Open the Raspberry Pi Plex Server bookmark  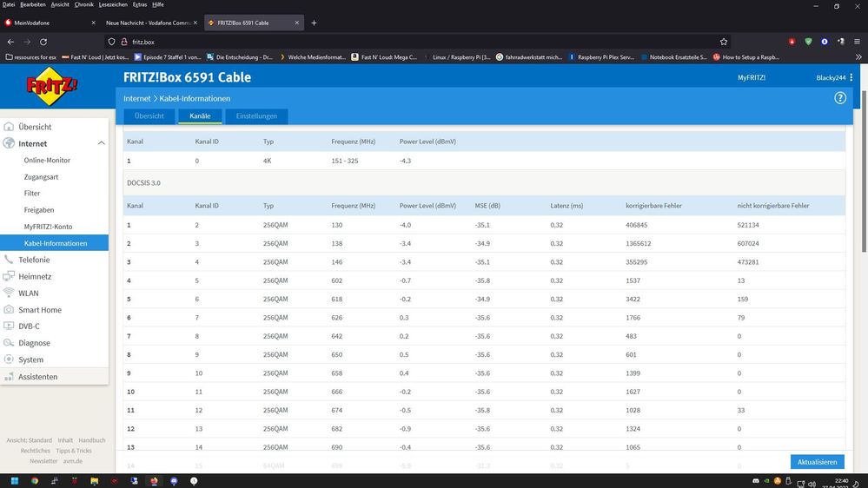[601, 57]
